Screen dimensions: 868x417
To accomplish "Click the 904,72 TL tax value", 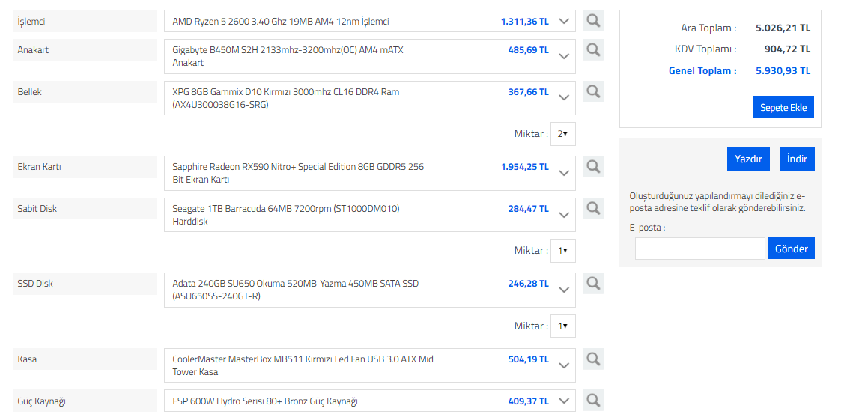I will point(788,49).
